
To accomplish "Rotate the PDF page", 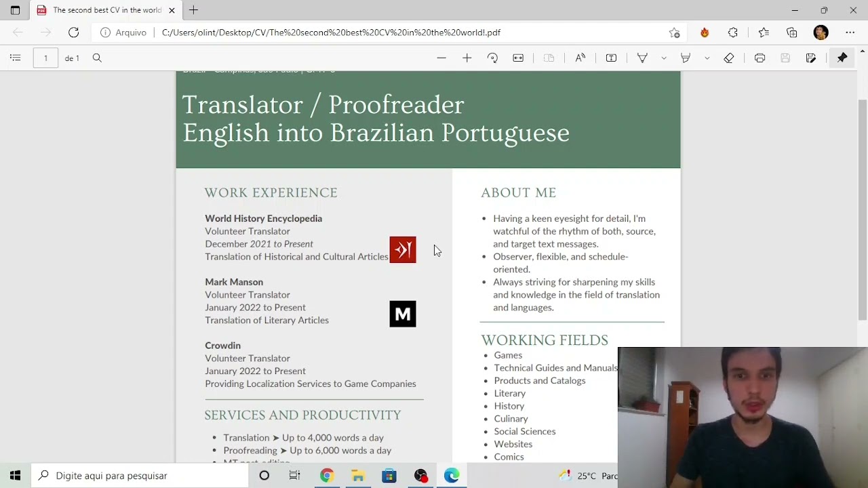I will [x=492, y=58].
